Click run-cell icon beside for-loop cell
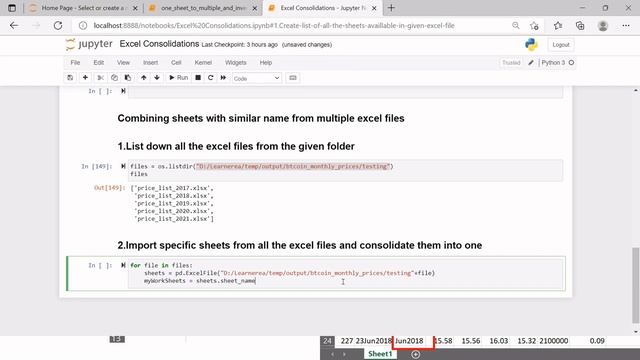The height and width of the screenshot is (360, 640). [123, 265]
